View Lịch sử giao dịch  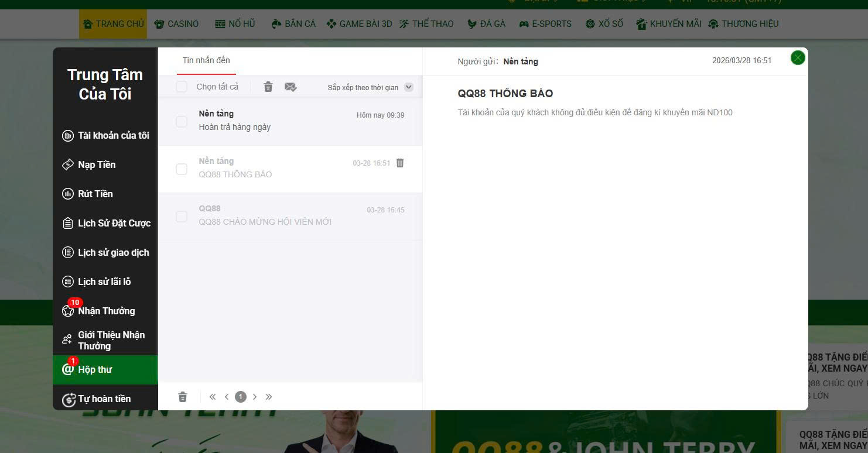pyautogui.click(x=105, y=252)
